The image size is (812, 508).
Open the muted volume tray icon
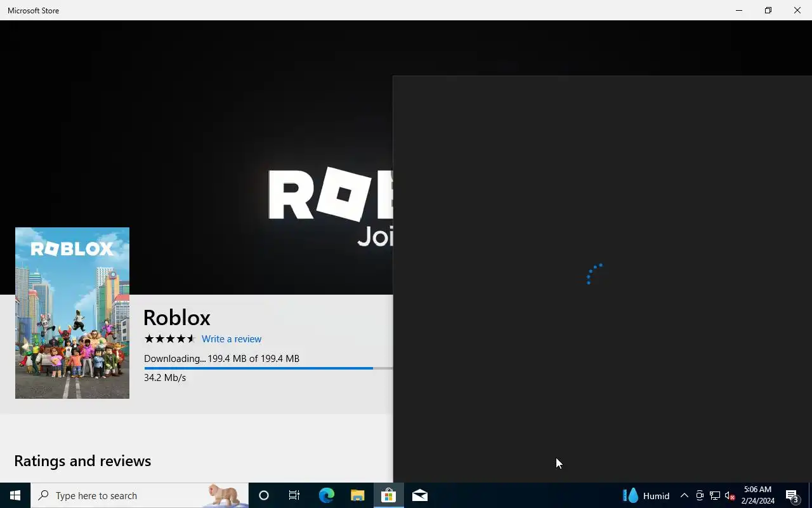point(730,496)
